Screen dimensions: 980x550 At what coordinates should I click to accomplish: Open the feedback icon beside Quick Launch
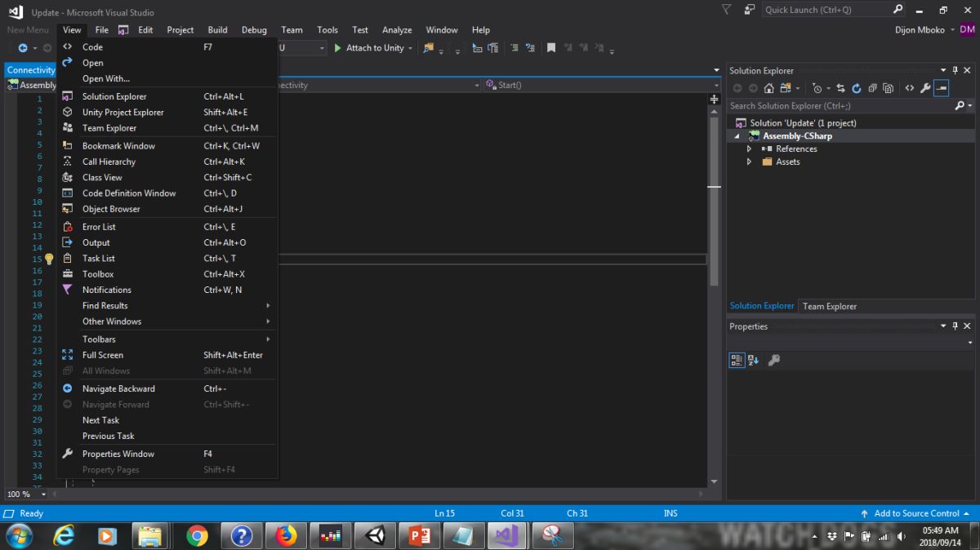tap(750, 10)
